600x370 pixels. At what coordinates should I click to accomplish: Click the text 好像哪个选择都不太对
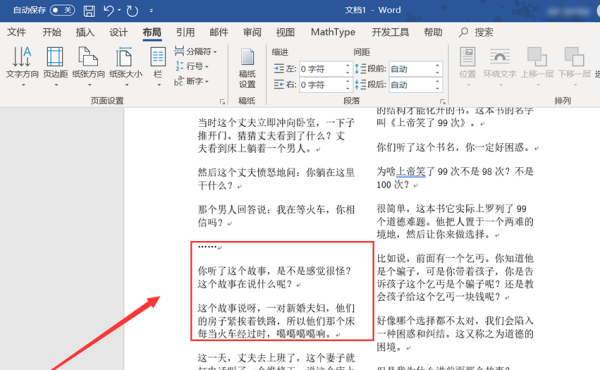pos(426,321)
